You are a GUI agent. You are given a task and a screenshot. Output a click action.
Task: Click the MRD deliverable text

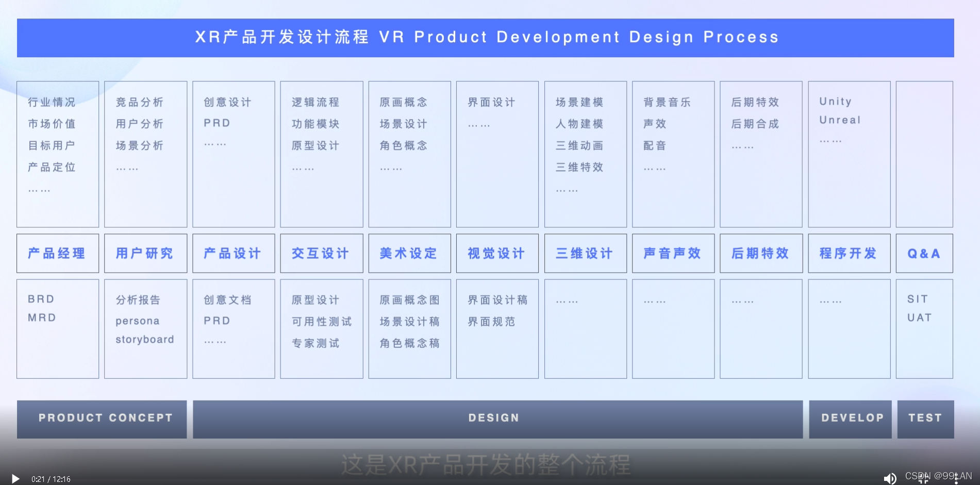(x=42, y=317)
